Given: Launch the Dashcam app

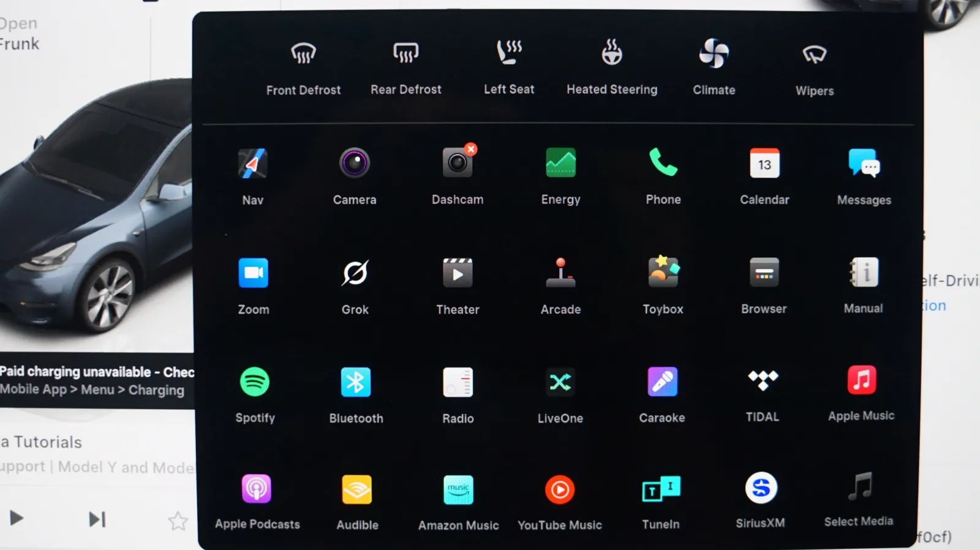Looking at the screenshot, I should tap(457, 163).
